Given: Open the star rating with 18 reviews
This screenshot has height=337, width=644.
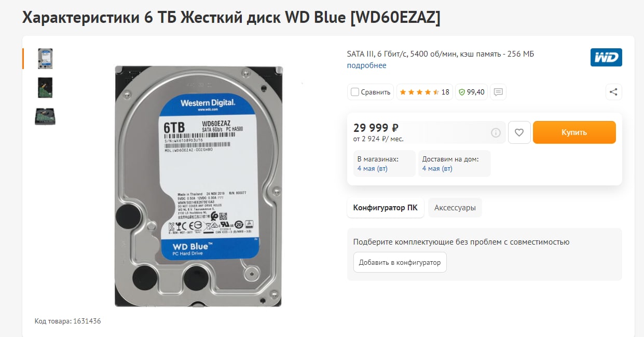Looking at the screenshot, I should click(424, 92).
